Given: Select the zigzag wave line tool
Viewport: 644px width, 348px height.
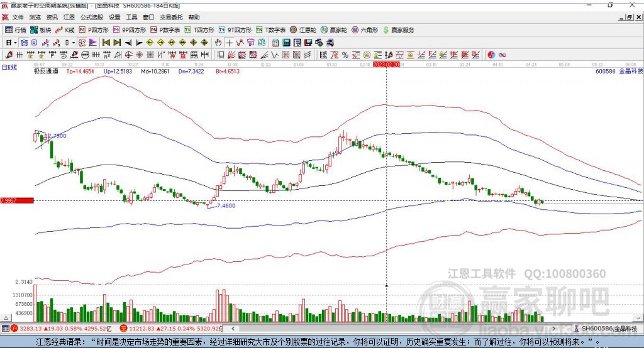Looking at the screenshot, I should (x=274, y=55).
